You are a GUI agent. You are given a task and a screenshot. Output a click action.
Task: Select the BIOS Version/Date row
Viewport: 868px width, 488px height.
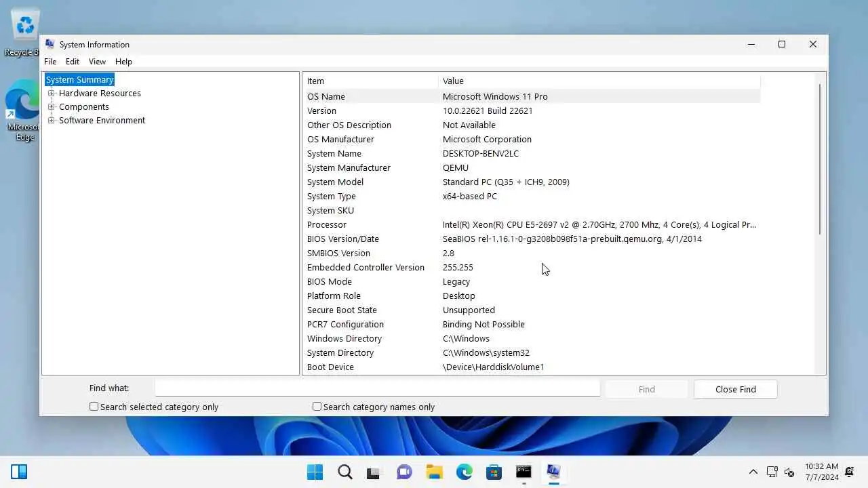pyautogui.click(x=532, y=239)
